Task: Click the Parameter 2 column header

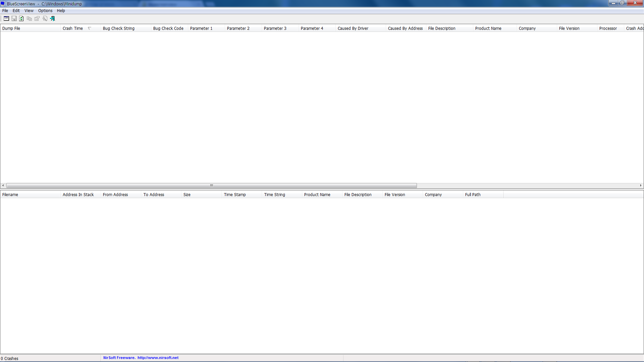Action: coord(243,28)
